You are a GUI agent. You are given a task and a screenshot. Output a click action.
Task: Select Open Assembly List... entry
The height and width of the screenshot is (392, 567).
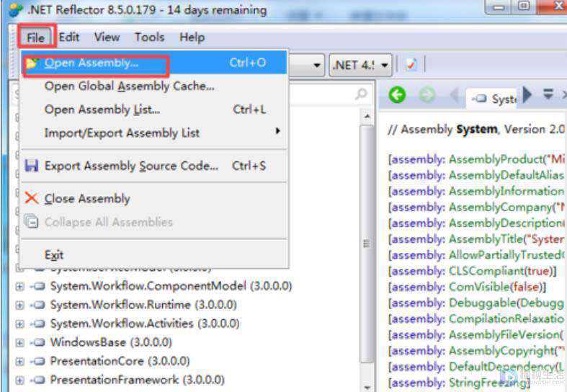(155, 110)
